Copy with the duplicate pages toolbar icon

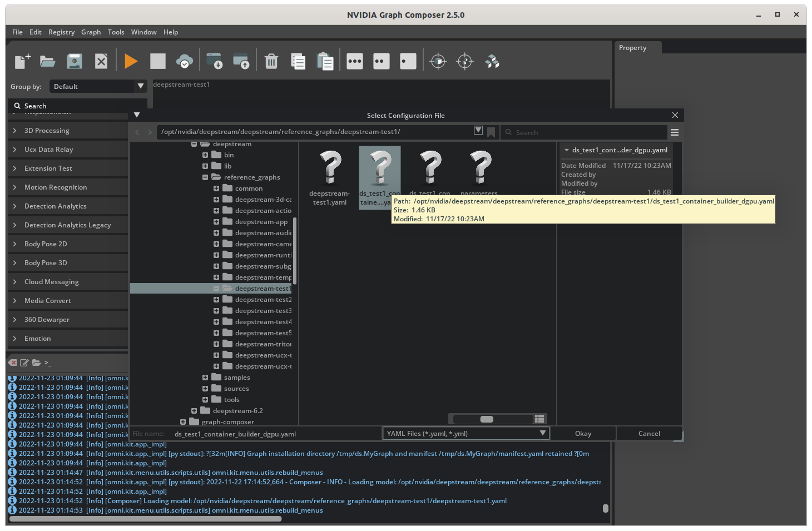(x=298, y=61)
